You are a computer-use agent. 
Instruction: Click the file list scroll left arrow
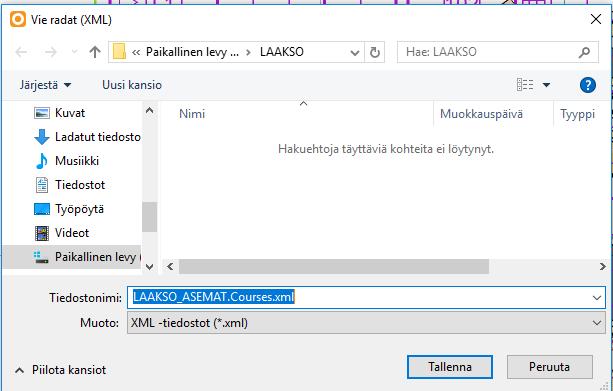click(170, 266)
